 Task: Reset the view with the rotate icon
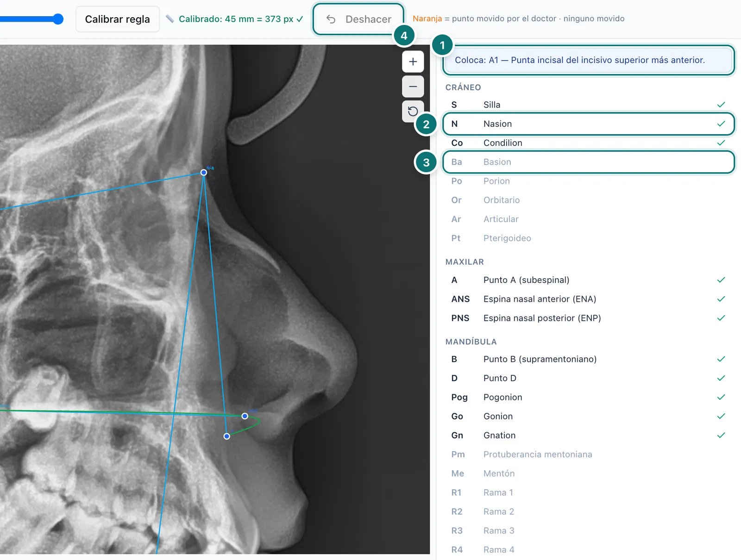pos(413,111)
